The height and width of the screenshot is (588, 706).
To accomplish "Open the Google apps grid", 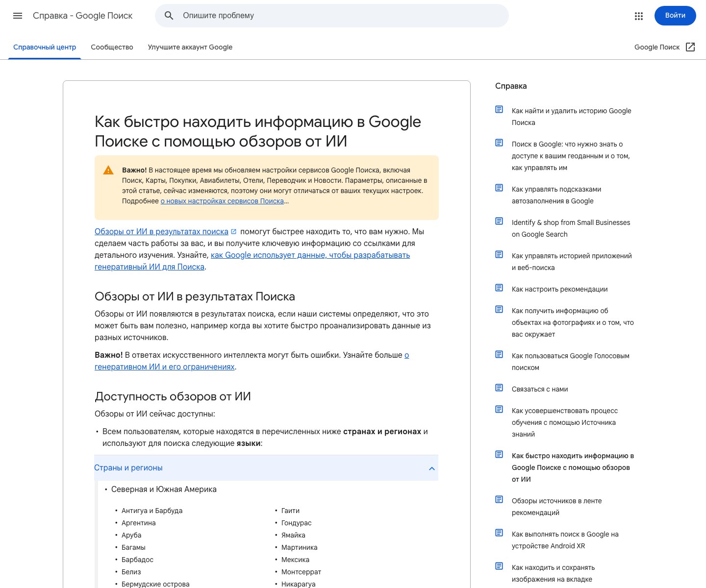I will (x=639, y=16).
